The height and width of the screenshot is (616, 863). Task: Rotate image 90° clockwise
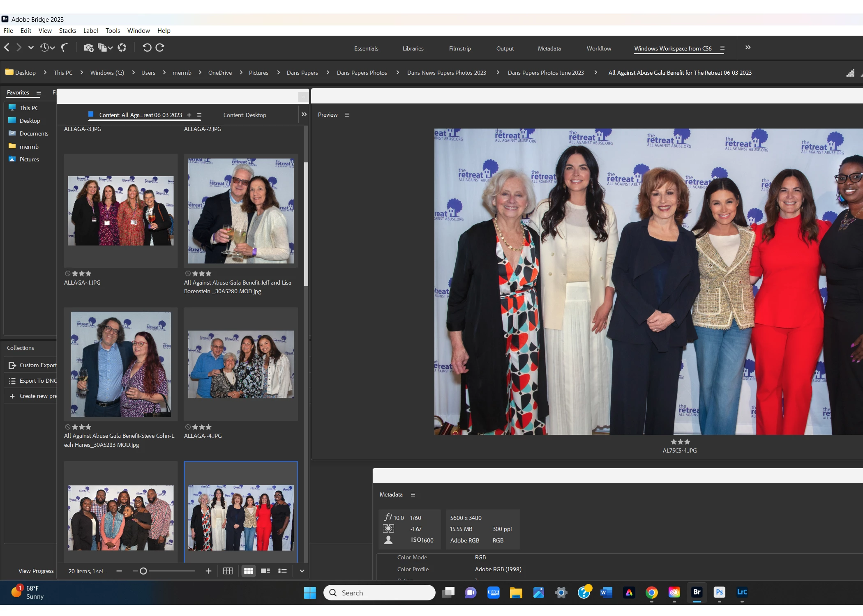(160, 48)
